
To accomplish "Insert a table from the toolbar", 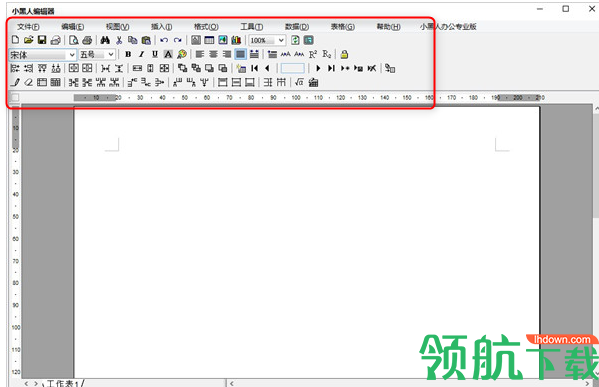I will pos(209,40).
